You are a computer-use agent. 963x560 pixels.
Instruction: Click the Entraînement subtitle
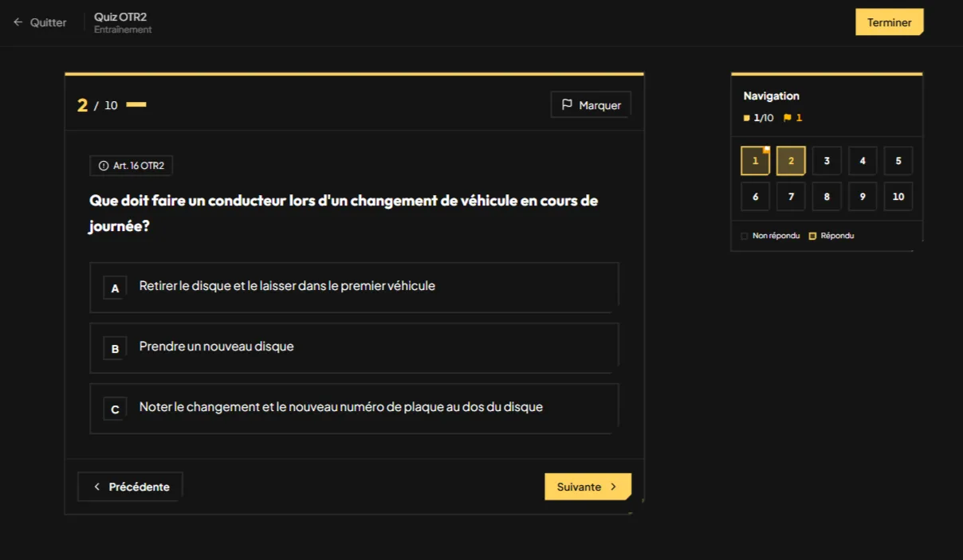(123, 30)
